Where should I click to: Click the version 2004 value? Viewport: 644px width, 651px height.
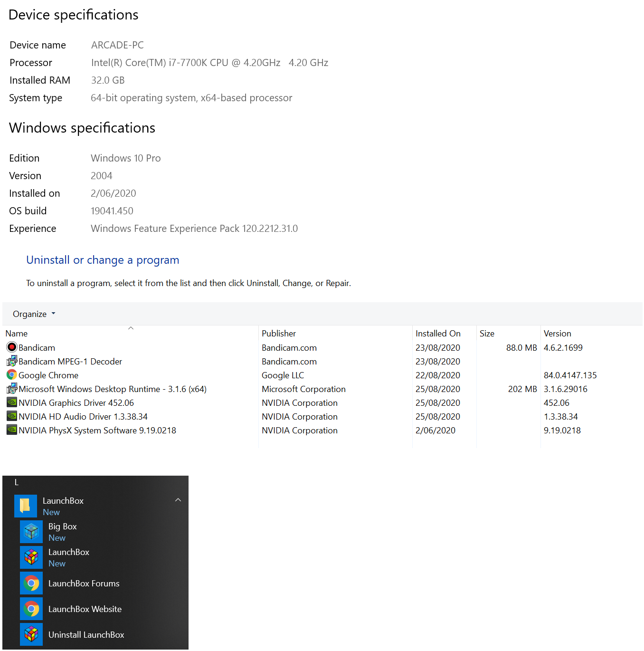coord(102,176)
